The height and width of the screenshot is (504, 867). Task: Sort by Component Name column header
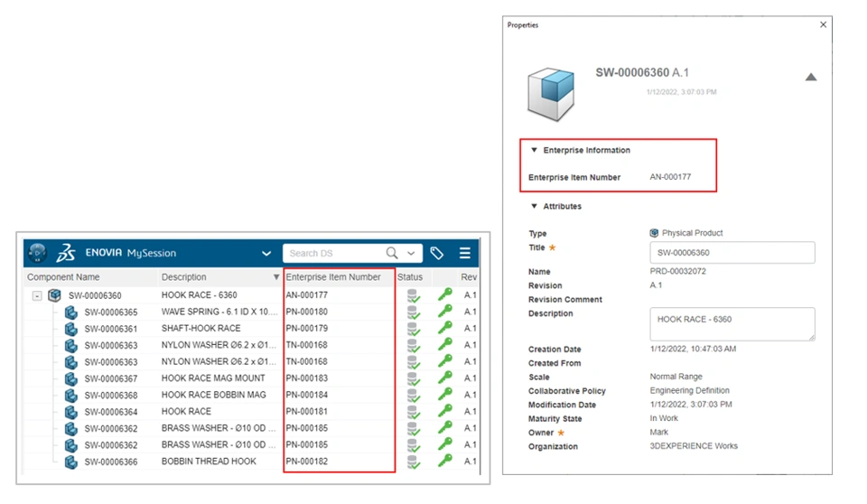[x=63, y=277]
